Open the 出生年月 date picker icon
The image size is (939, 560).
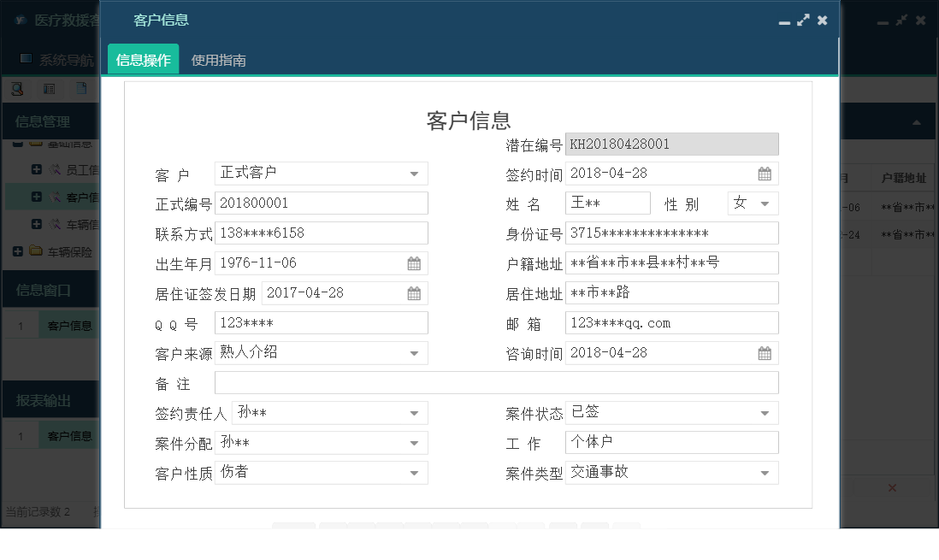coord(414,262)
